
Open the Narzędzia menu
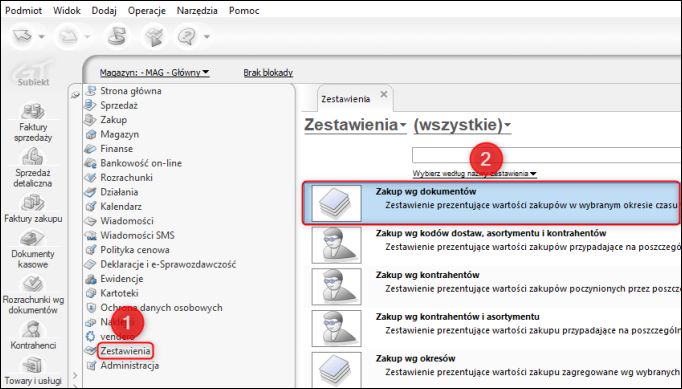197,10
